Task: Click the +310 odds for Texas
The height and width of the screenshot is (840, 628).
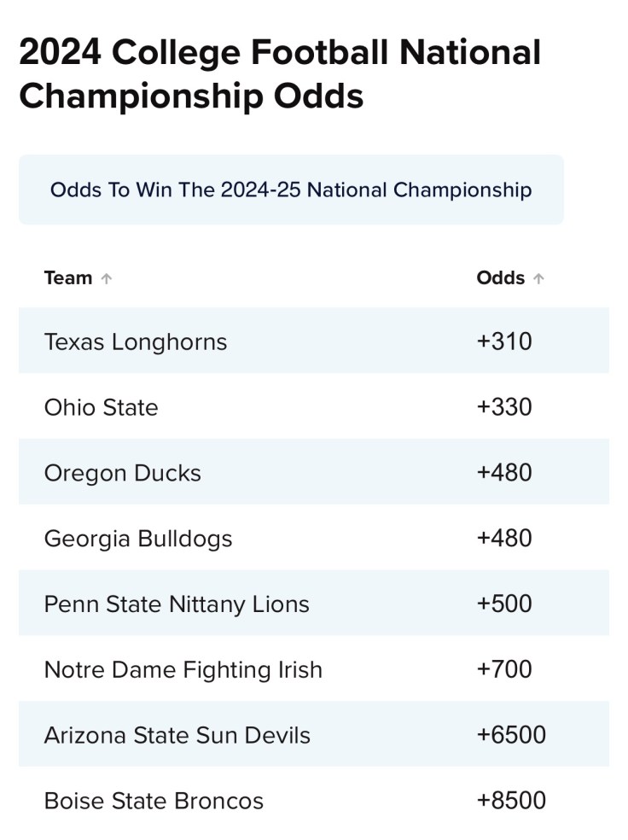Action: pos(504,341)
